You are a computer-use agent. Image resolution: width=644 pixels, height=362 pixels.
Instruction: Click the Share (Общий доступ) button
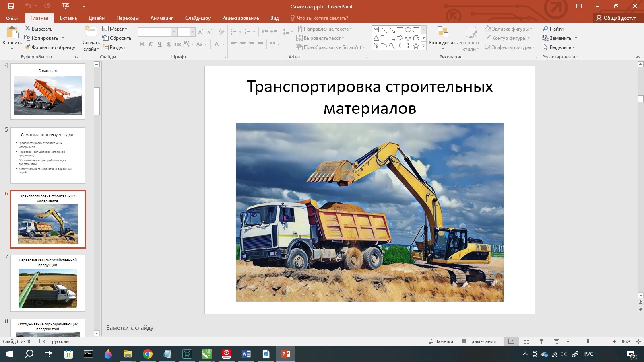[616, 18]
